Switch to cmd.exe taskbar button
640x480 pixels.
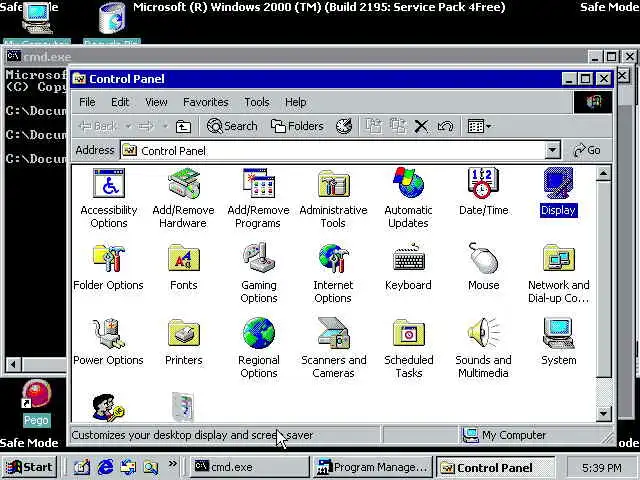coord(249,467)
